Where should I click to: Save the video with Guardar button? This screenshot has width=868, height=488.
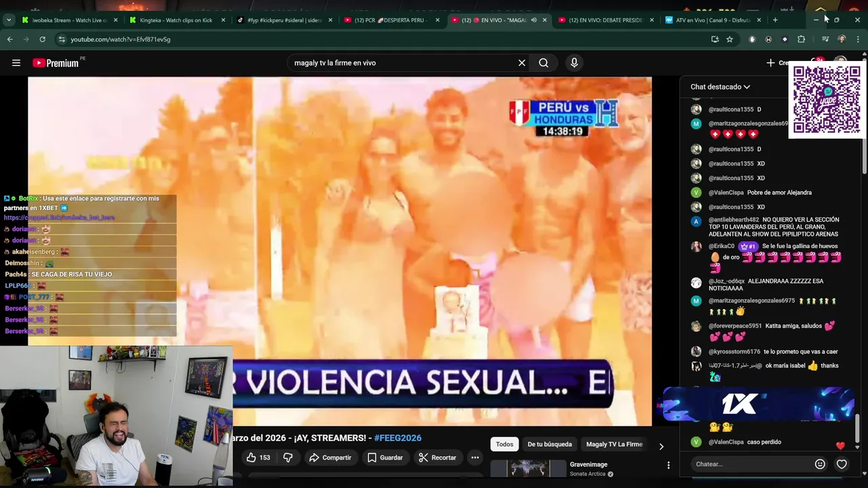384,457
